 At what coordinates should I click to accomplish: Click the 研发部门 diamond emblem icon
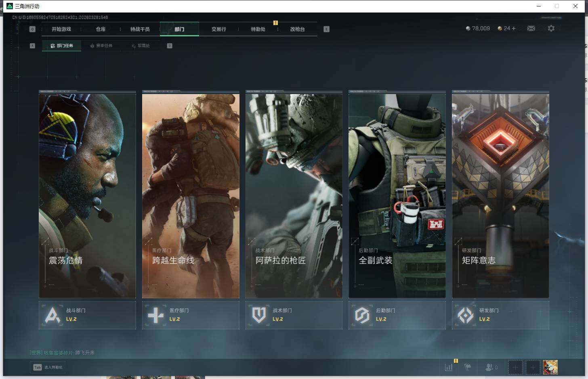(x=465, y=315)
